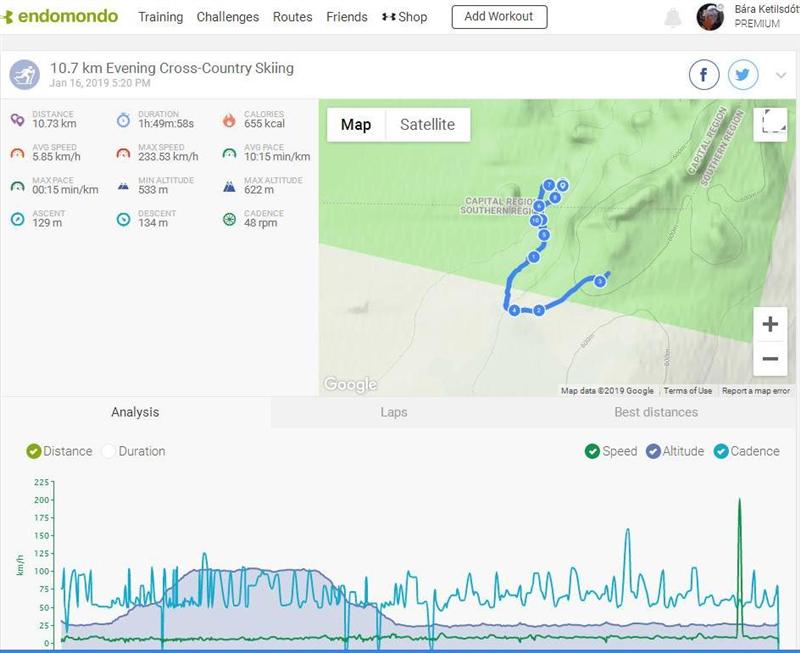The image size is (800, 653).
Task: Click the Terms of Use map link
Action: pos(688,391)
